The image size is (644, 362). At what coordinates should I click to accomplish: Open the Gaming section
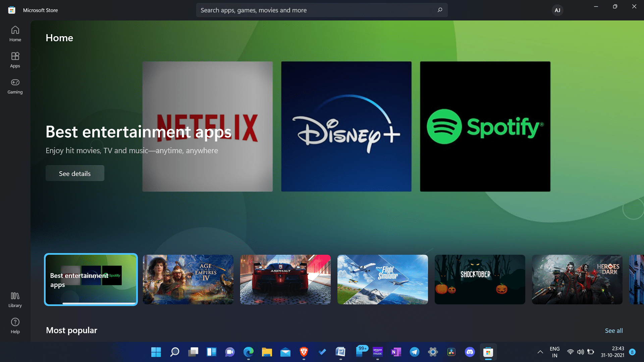[x=15, y=86]
